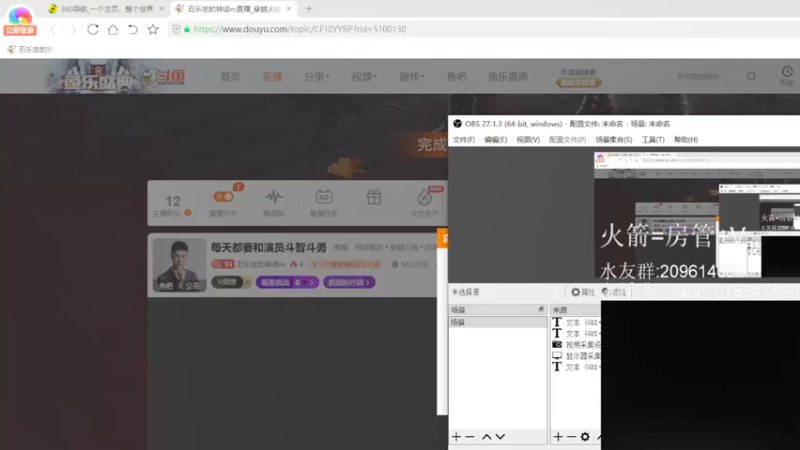800x450 pixels.
Task: Open 鱼乐盛典 nav link
Action: 508,77
